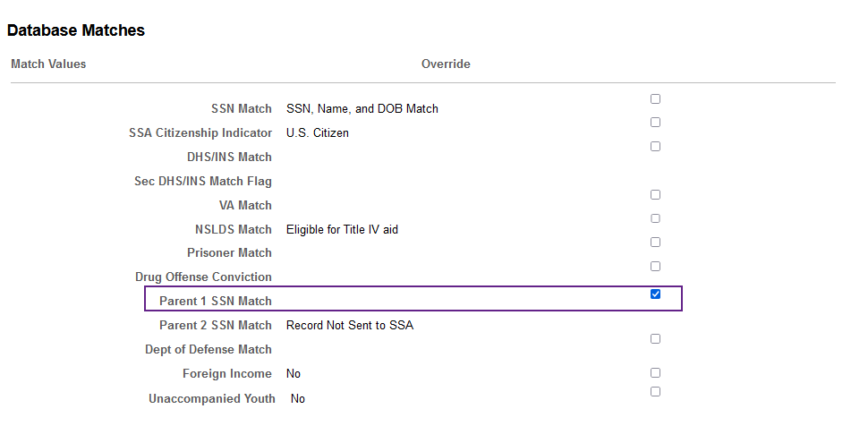868x426 pixels.
Task: Click the 'U.S. Citizen' value text
Action: pyautogui.click(x=317, y=133)
